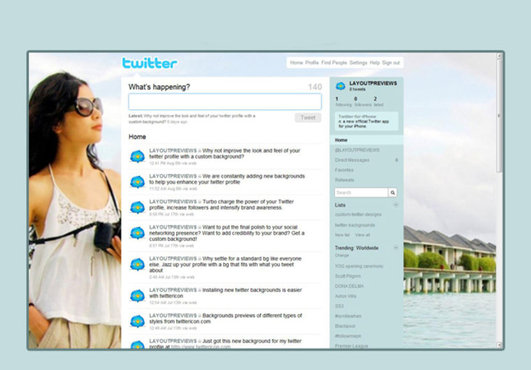Click the scrollbar down arrow

pos(499,345)
